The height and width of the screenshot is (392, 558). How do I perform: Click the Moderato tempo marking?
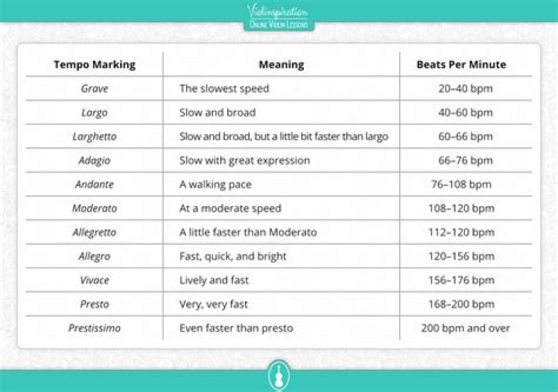pyautogui.click(x=95, y=208)
